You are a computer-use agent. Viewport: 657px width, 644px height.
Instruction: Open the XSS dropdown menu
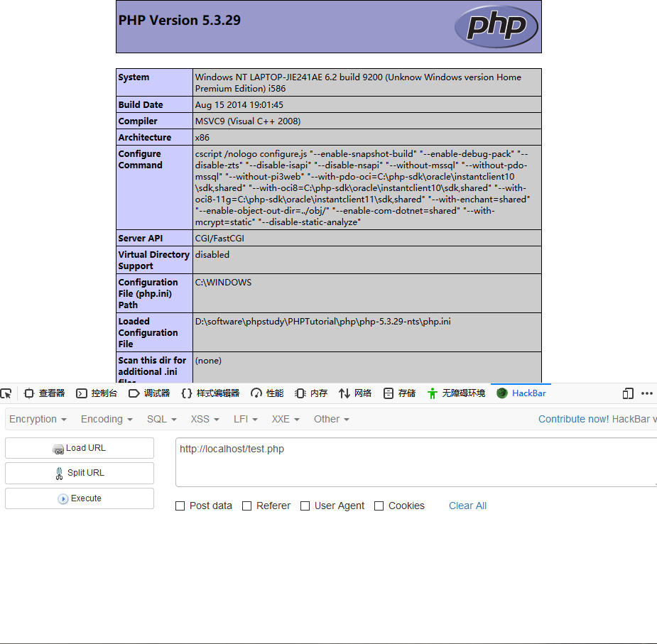click(204, 419)
